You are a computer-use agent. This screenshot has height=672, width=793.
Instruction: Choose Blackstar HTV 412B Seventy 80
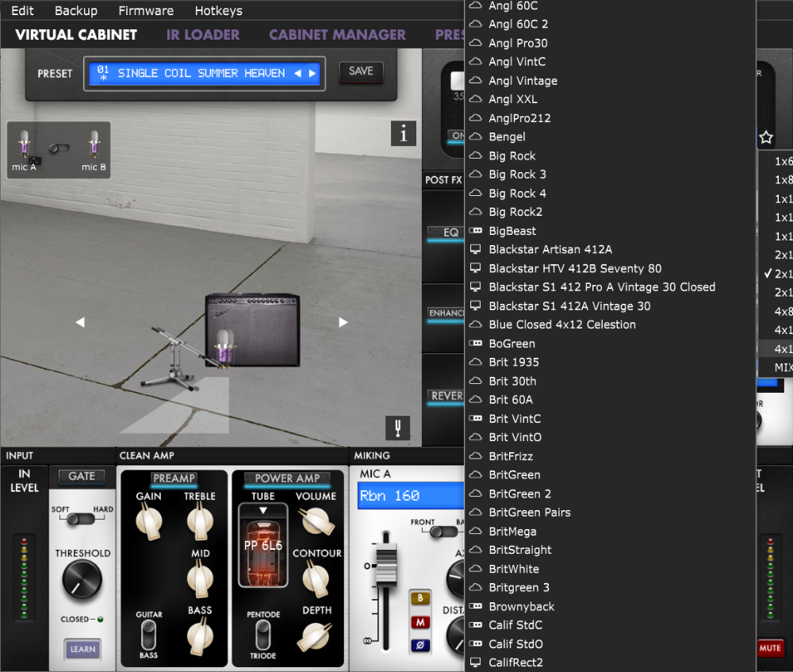(610, 268)
